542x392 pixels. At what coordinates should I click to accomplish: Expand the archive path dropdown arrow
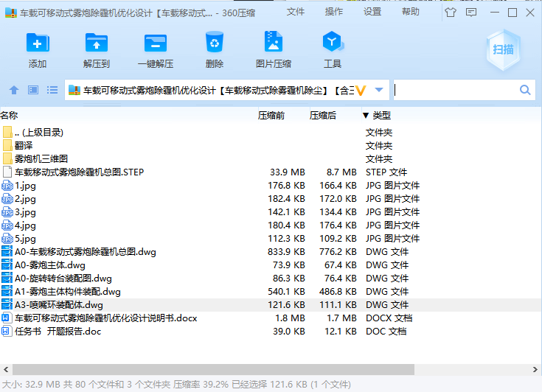click(379, 90)
